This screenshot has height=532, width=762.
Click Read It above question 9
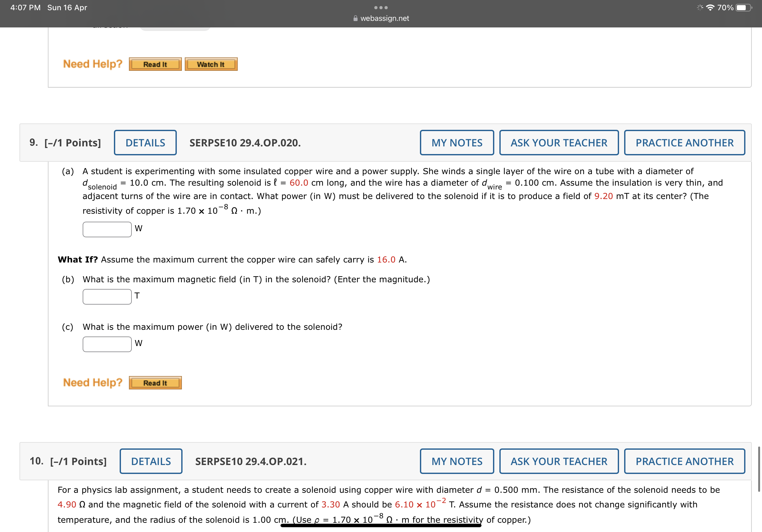155,64
